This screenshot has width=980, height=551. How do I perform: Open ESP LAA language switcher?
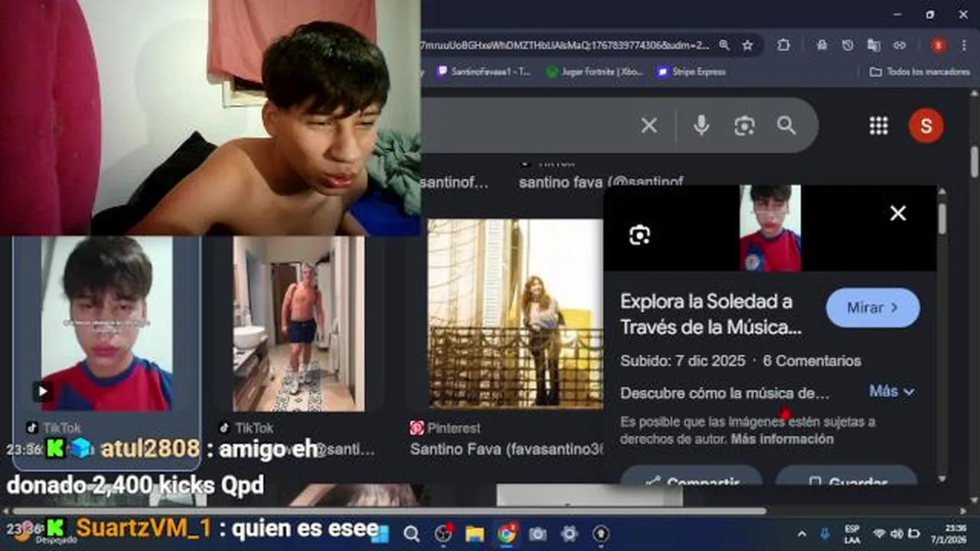[x=852, y=533]
